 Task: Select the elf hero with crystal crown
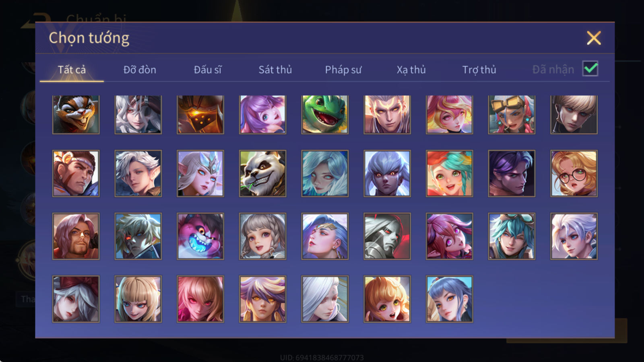200,173
